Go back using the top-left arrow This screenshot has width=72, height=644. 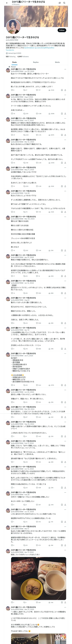coord(7,3)
